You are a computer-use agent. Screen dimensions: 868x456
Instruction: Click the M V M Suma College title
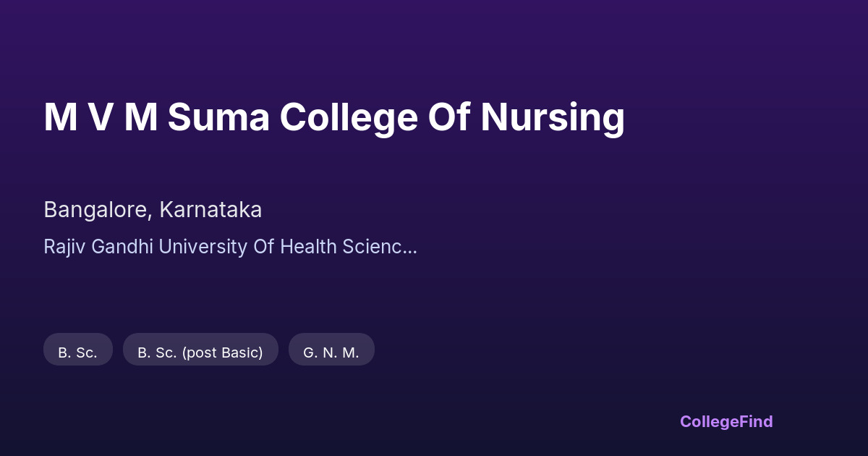point(334,117)
